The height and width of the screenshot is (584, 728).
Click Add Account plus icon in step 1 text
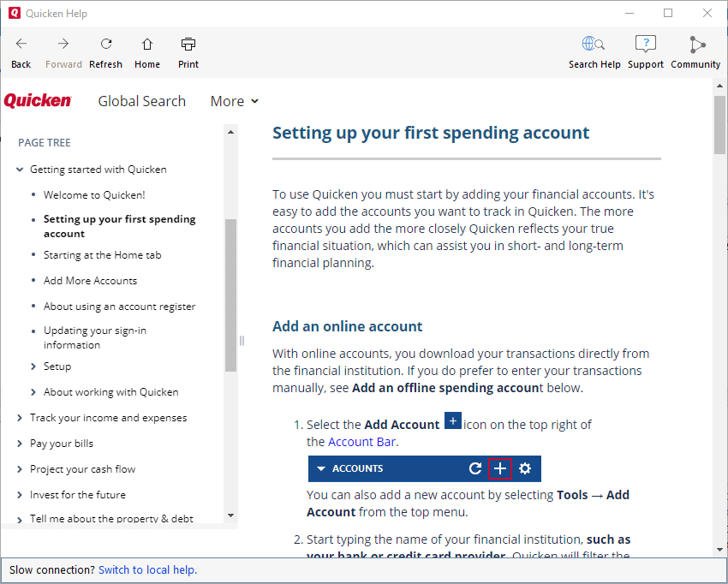click(453, 420)
